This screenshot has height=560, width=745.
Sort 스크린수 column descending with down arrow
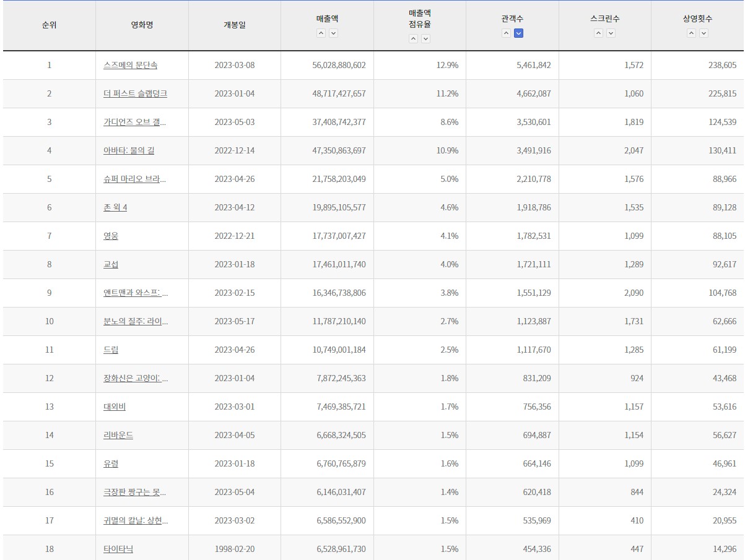pyautogui.click(x=611, y=33)
